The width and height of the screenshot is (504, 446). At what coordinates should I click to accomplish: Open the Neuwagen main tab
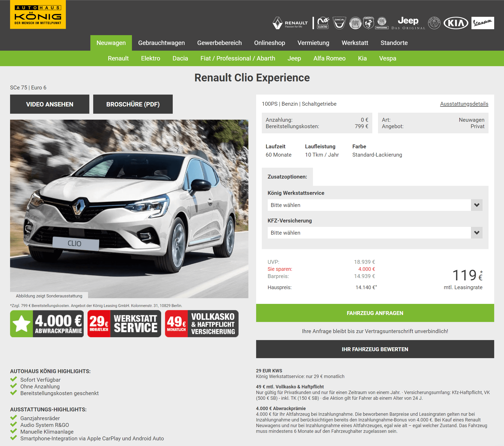click(x=111, y=43)
